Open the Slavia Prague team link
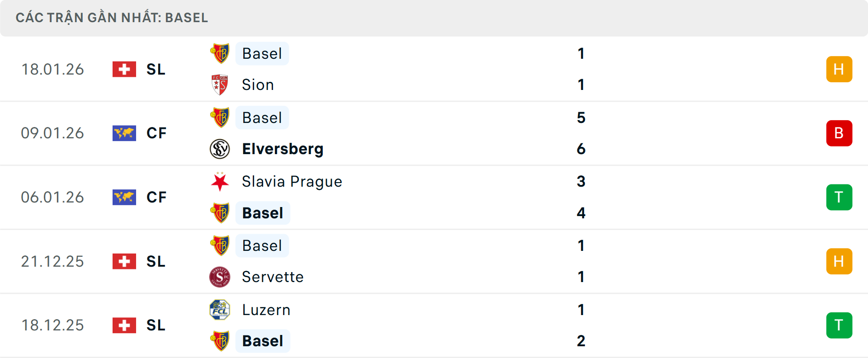868x358 pixels. coord(292,182)
